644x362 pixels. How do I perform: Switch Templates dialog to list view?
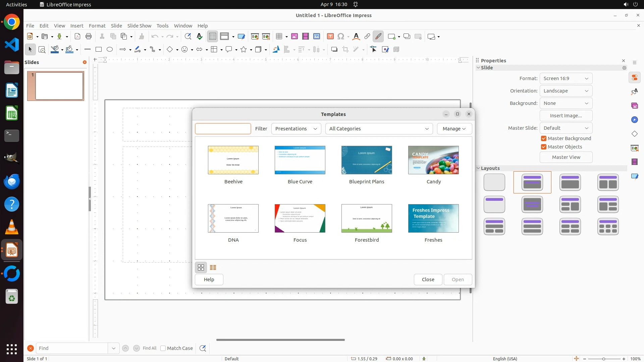pyautogui.click(x=213, y=267)
